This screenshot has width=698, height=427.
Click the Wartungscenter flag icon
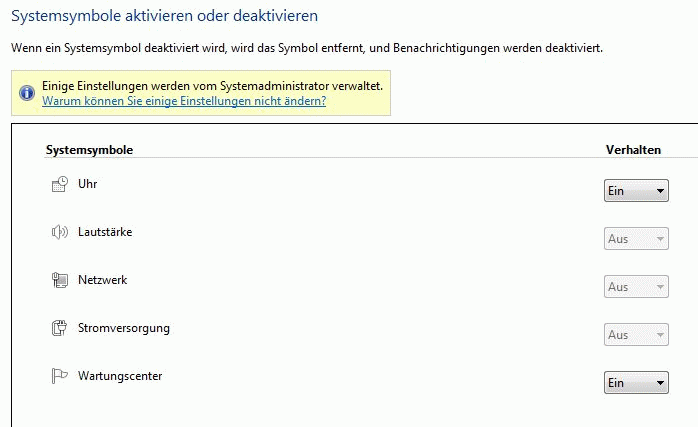[60, 376]
